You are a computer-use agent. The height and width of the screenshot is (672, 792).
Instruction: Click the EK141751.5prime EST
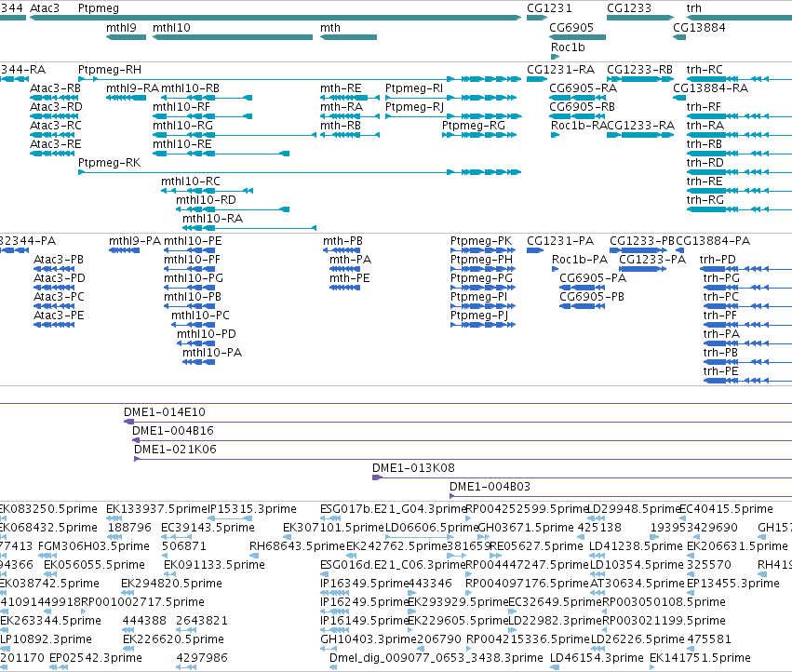click(x=653, y=667)
